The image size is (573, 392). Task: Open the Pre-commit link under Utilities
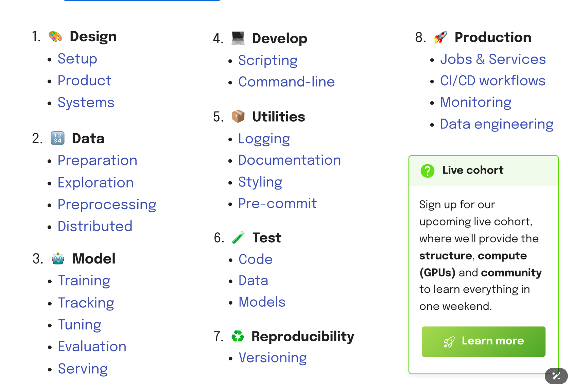tap(277, 203)
